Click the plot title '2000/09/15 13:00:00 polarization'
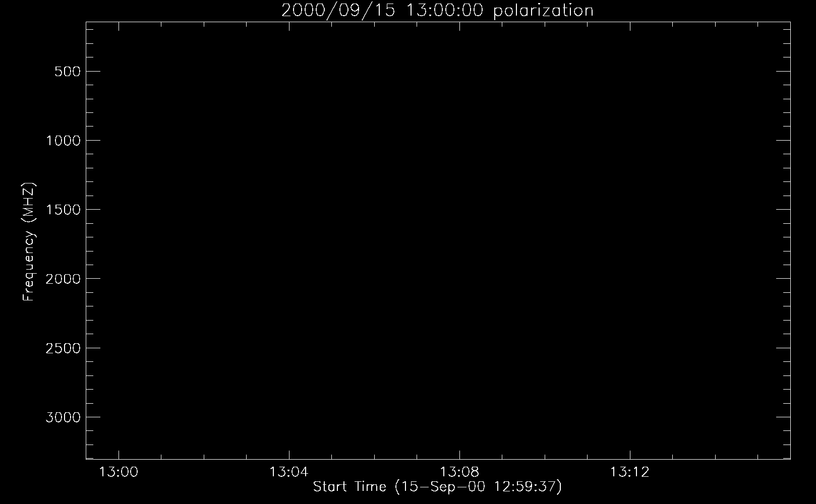This screenshot has width=816, height=504. tap(437, 11)
